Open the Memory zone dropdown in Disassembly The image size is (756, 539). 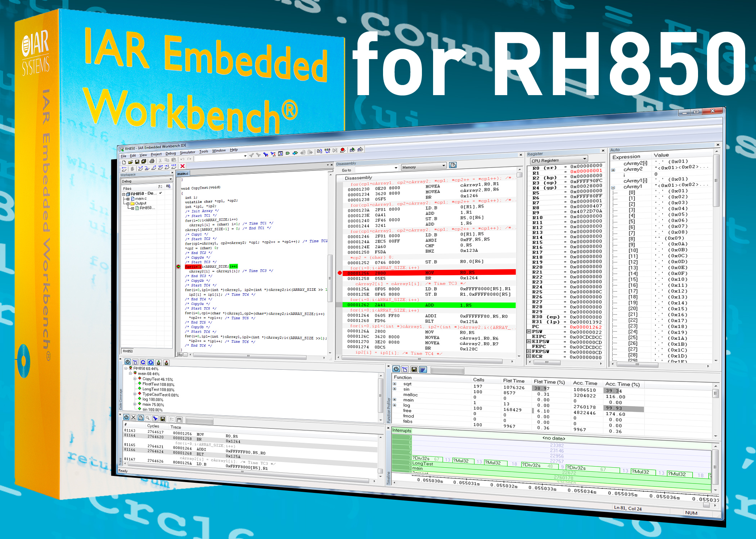[424, 166]
